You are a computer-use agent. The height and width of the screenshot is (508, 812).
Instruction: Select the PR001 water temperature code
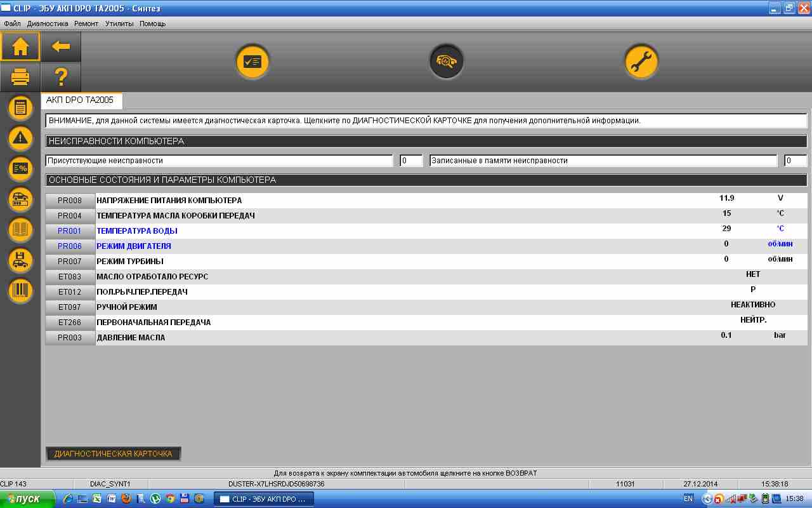70,231
